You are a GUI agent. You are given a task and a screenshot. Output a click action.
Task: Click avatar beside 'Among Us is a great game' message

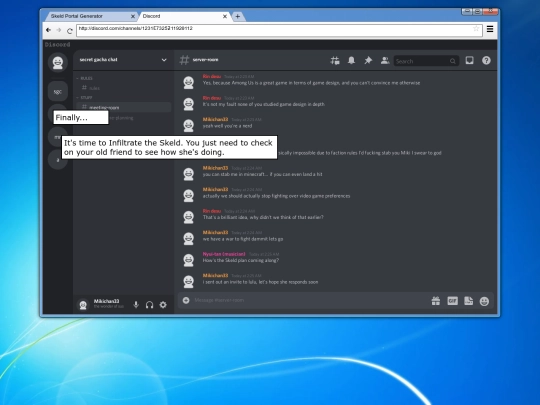click(x=188, y=82)
